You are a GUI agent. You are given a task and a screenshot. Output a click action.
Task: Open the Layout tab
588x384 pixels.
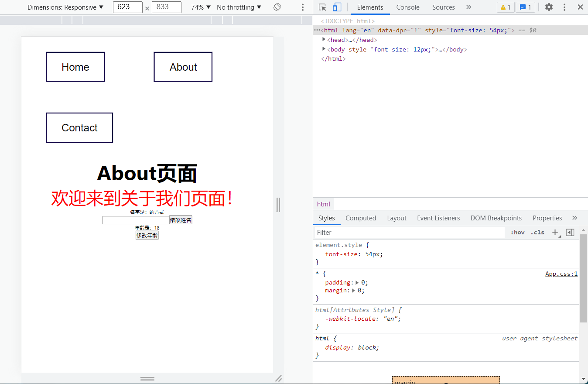tap(397, 218)
